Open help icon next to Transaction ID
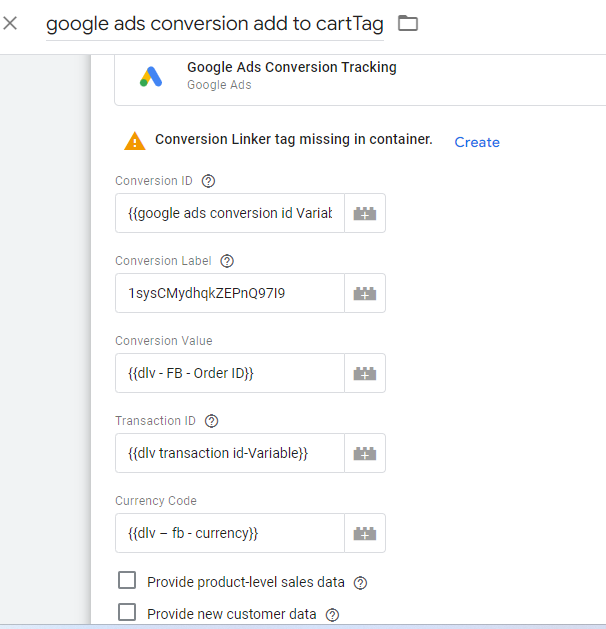The image size is (606, 629). [x=211, y=421]
